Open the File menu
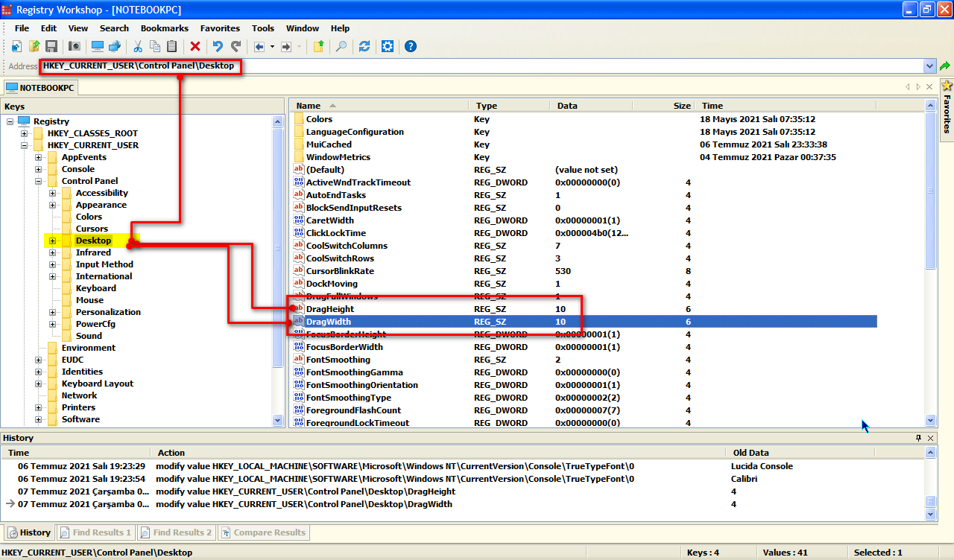This screenshot has width=954, height=560. (22, 28)
